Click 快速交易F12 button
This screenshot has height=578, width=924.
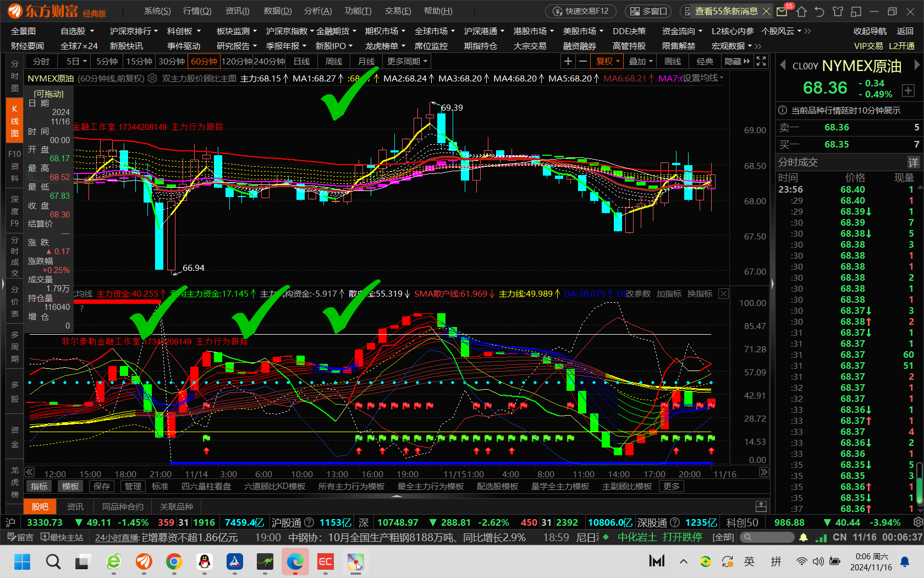(x=581, y=11)
